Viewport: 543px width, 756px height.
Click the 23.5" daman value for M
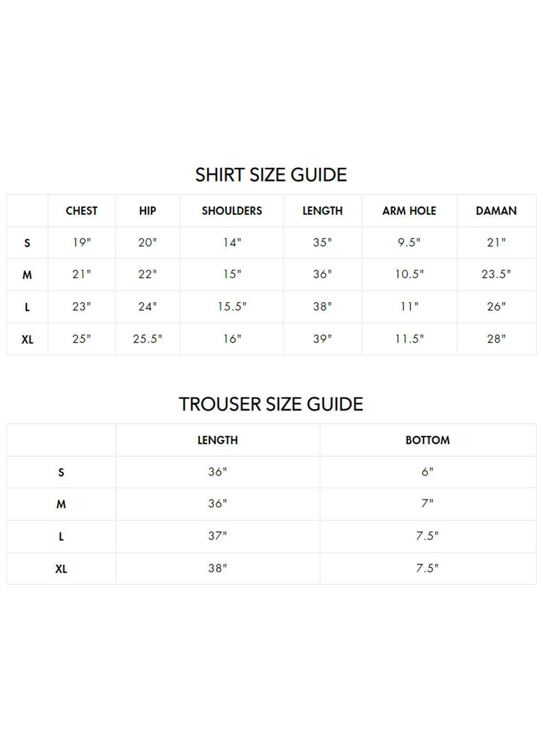coord(496,274)
